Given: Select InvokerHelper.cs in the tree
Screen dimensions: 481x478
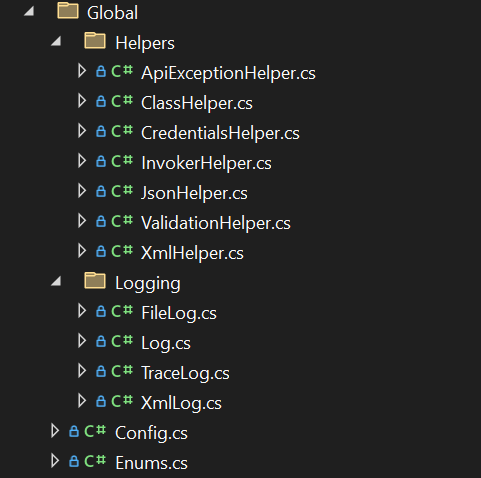Looking at the screenshot, I should (x=206, y=163).
